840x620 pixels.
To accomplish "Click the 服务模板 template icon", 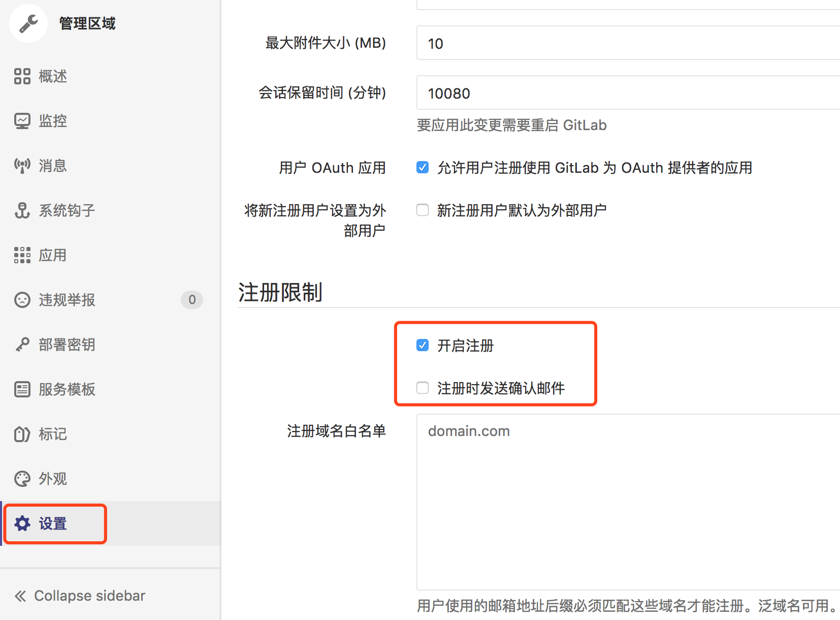I will tap(22, 389).
